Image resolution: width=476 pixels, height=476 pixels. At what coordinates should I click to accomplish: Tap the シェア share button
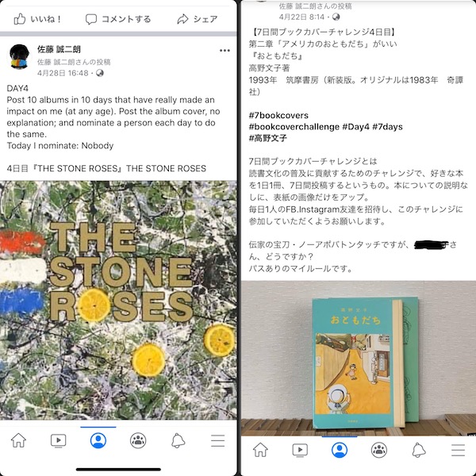198,19
